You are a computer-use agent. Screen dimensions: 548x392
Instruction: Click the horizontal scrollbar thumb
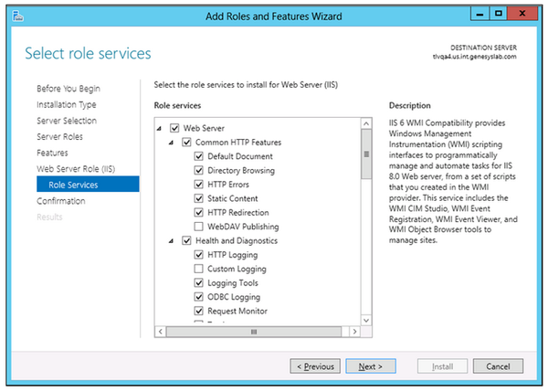[254, 332]
